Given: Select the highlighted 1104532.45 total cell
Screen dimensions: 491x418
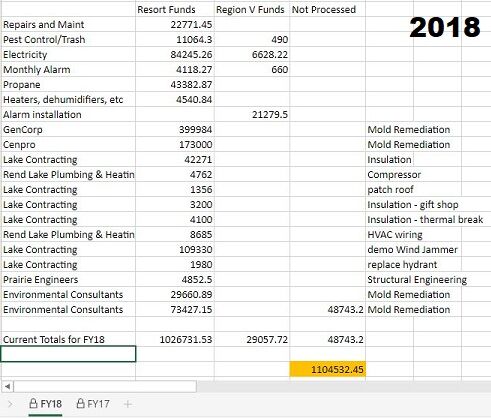Looking at the screenshot, I should click(328, 369).
